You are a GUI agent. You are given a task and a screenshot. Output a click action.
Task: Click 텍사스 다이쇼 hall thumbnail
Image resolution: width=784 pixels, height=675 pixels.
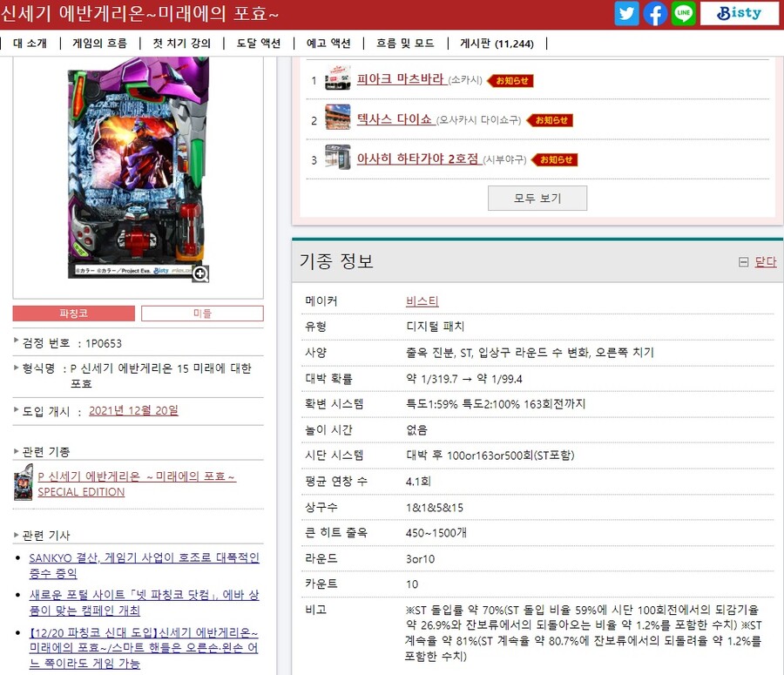pos(337,118)
